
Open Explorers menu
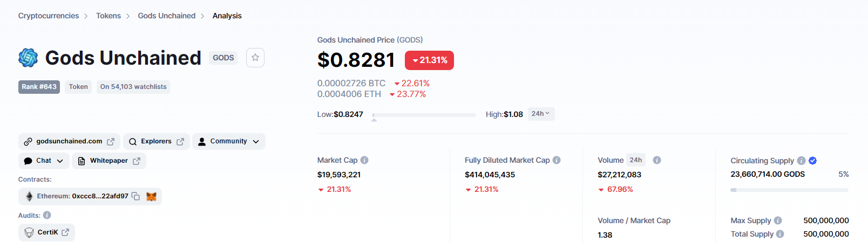pyautogui.click(x=157, y=141)
